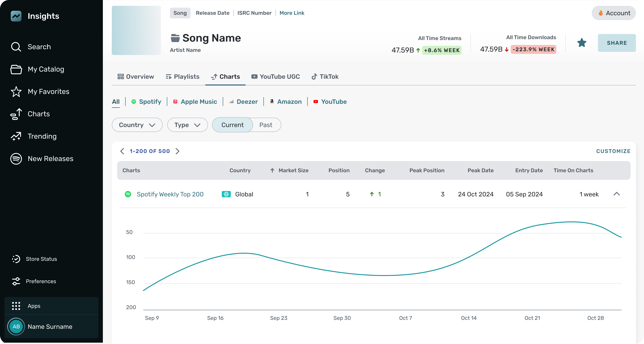Switch to Past charts toggle
Viewport: 644px width, 344px height.
tap(265, 125)
